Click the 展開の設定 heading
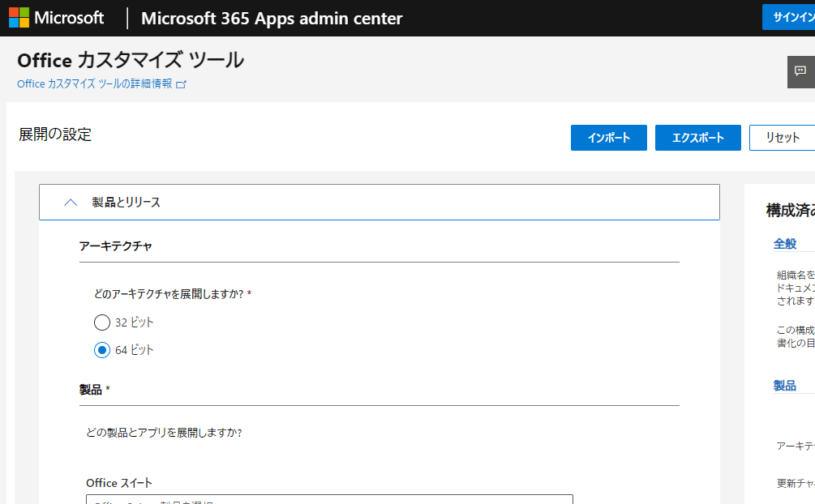This screenshot has height=504, width=815. click(55, 135)
